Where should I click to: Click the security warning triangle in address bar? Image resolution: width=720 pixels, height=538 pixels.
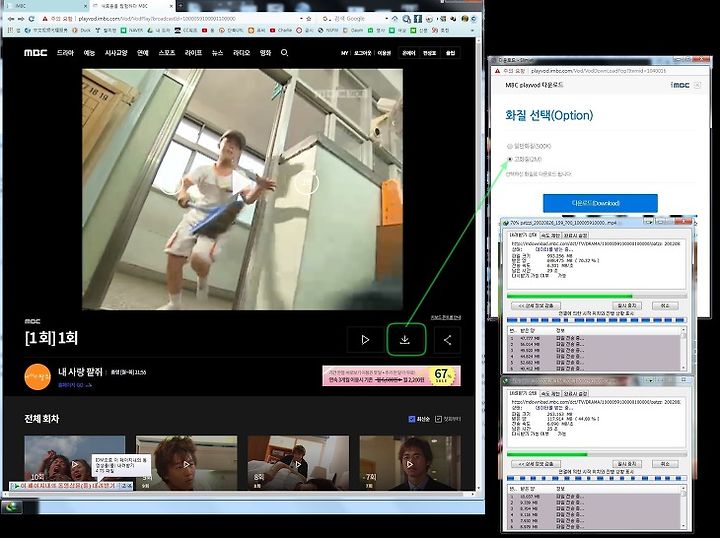click(45, 19)
